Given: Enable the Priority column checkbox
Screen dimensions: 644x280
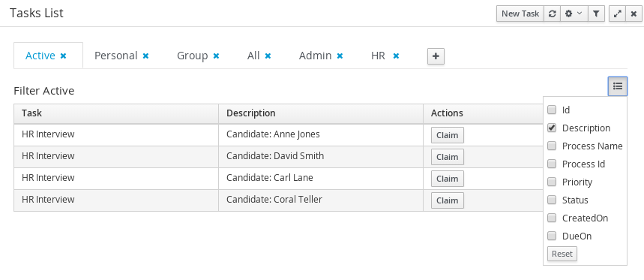Looking at the screenshot, I should (552, 182).
